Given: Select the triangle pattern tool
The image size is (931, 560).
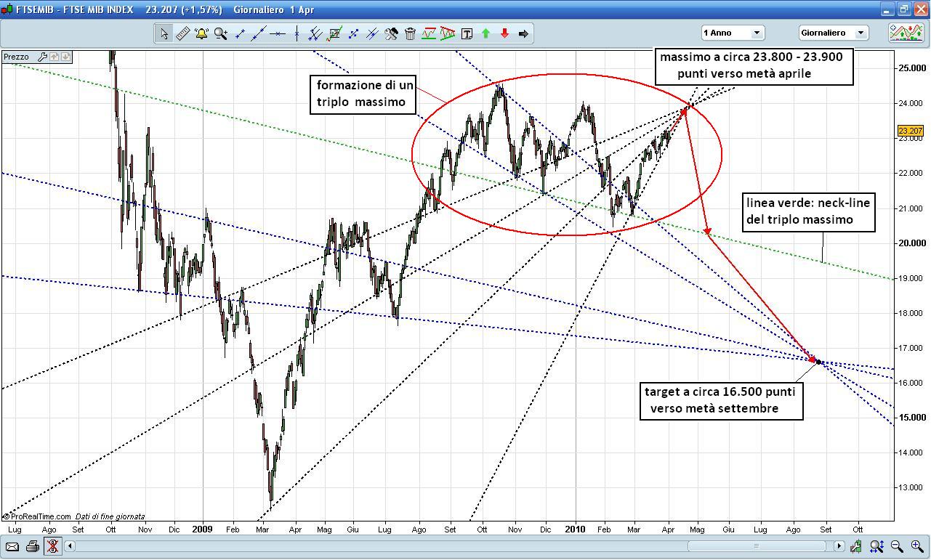Looking at the screenshot, I should tap(448, 33).
